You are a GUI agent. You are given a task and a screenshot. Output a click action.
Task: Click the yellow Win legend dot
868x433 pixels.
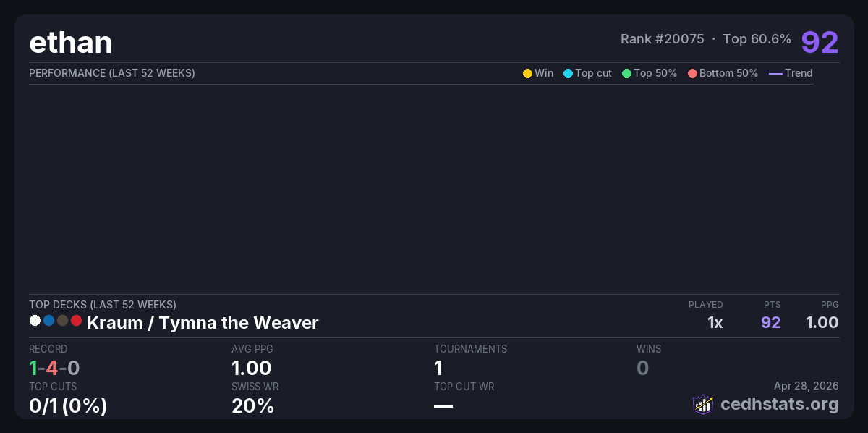pos(527,73)
